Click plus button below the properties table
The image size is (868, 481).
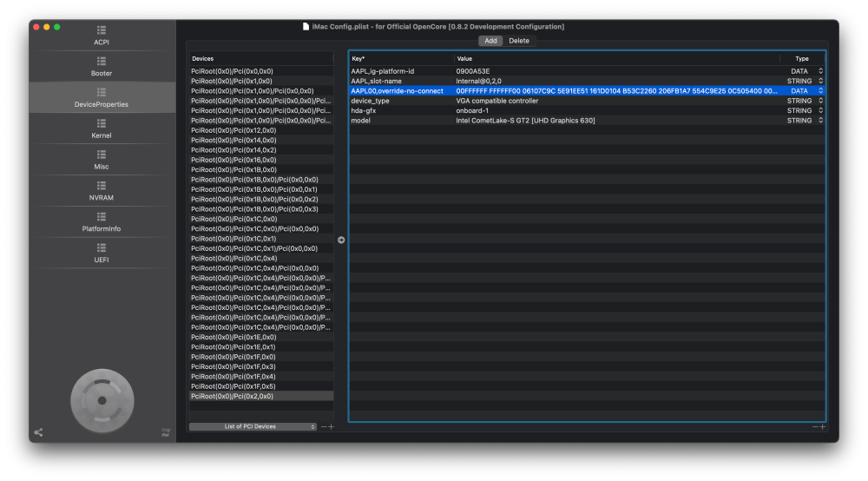tap(823, 427)
